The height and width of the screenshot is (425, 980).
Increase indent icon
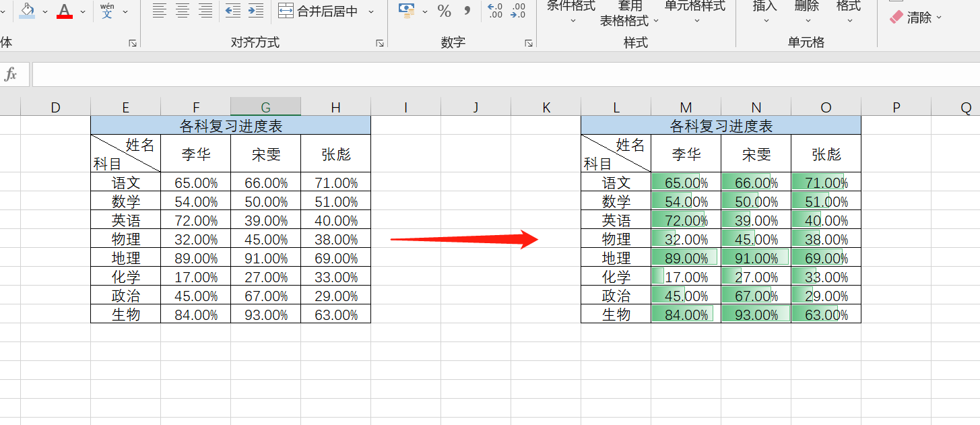coord(256,11)
